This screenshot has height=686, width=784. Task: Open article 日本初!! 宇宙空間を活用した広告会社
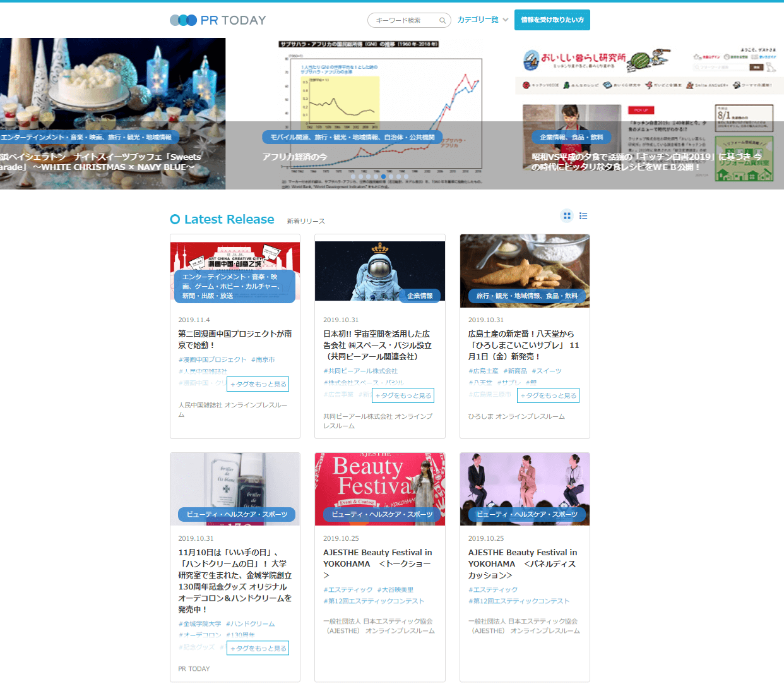(377, 345)
